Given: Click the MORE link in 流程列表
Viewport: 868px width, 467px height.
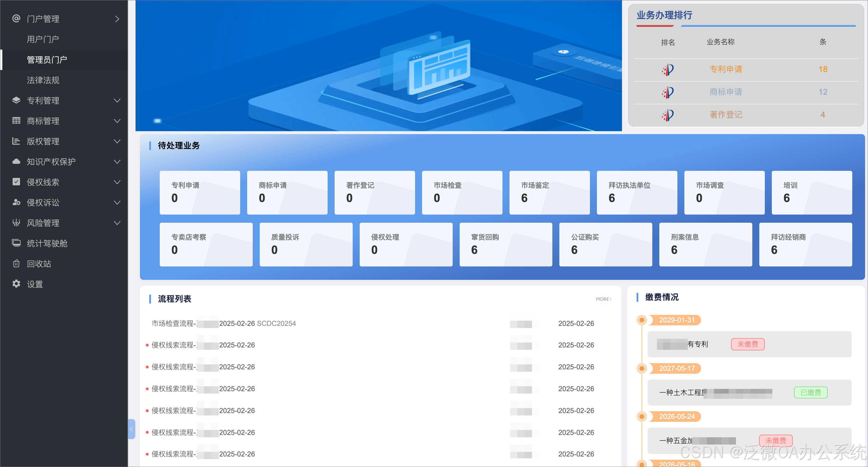Looking at the screenshot, I should point(603,299).
